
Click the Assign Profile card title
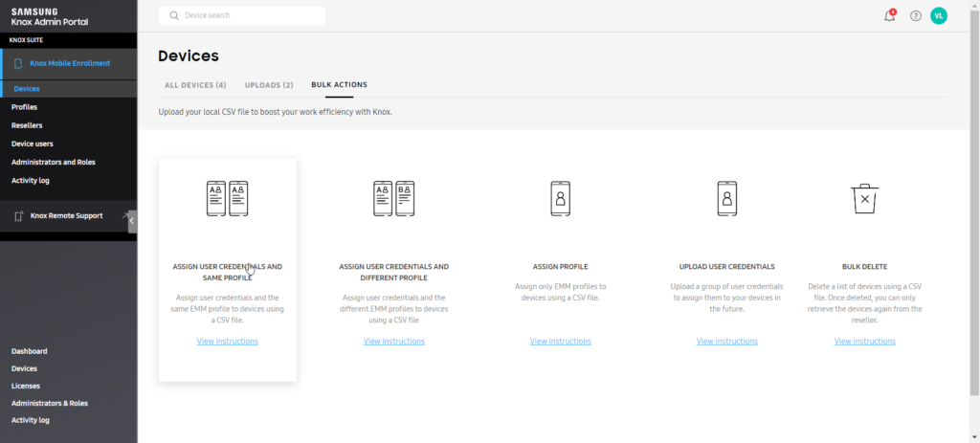(x=561, y=267)
